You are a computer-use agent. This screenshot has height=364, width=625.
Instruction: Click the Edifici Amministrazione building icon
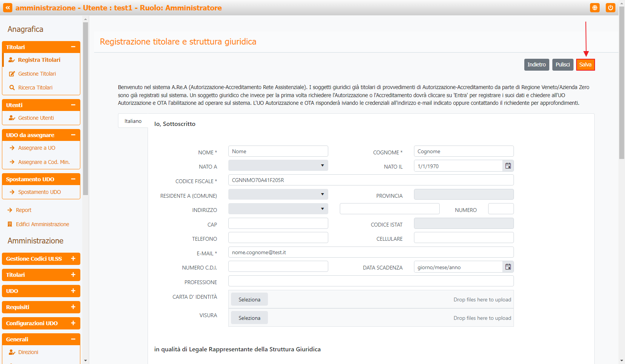[10, 224]
